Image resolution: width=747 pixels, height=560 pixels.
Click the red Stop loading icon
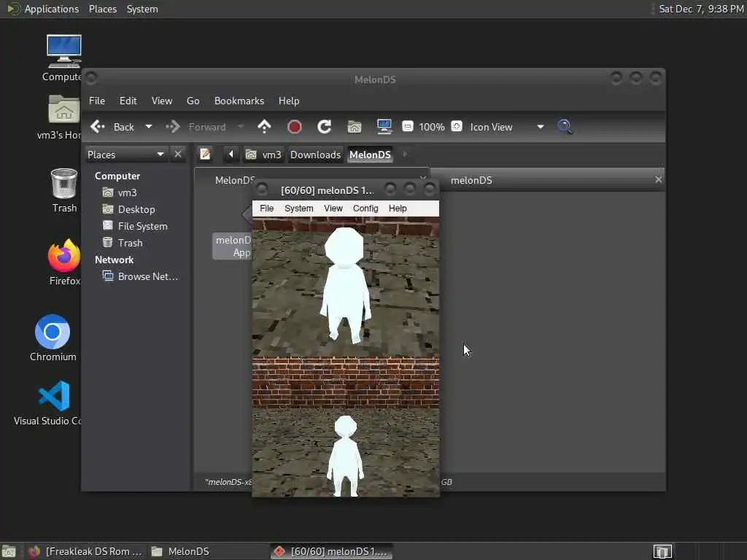[295, 127]
